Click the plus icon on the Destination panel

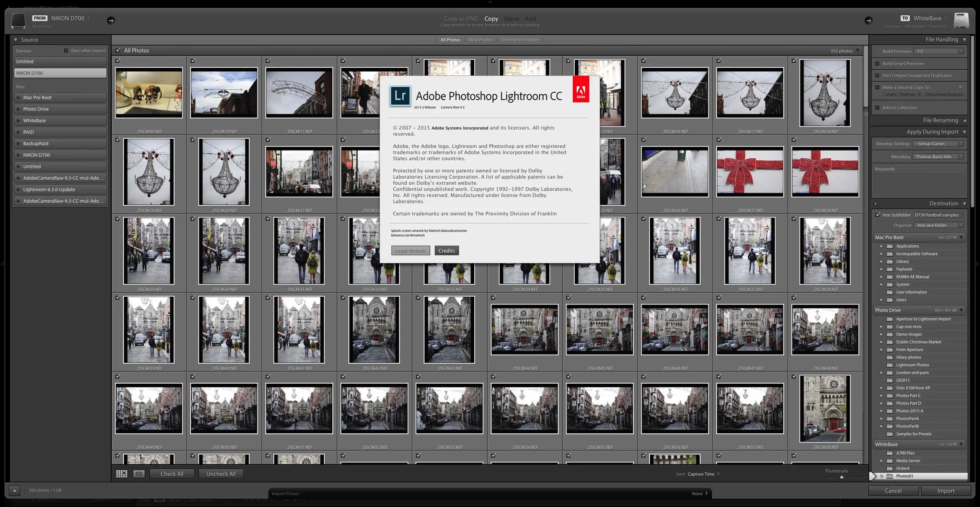(x=877, y=203)
